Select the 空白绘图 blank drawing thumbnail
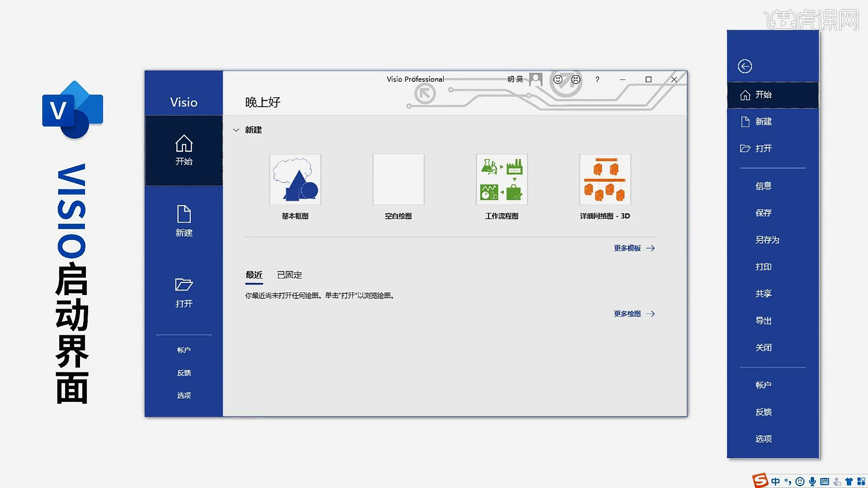This screenshot has height=488, width=868. click(398, 179)
